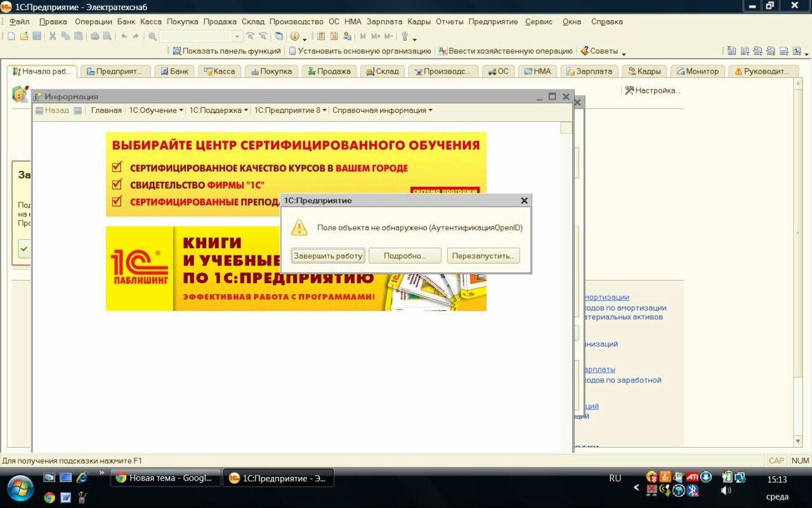
Task: Click the 1С Паблишинг books banner
Action: click(x=296, y=269)
